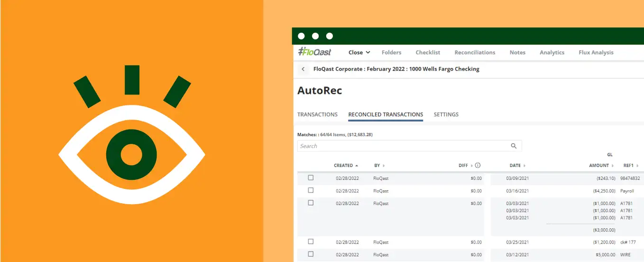Open the Folders menu

[391, 53]
